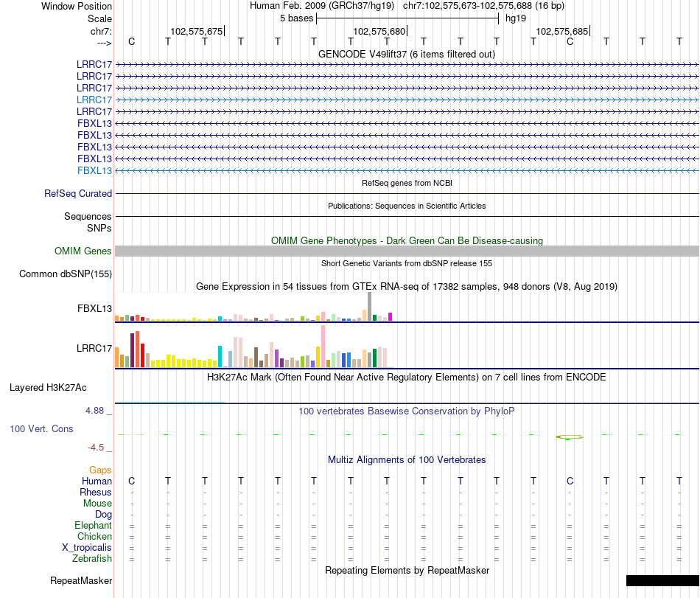Click the RepeatMasker track label

coord(81,580)
